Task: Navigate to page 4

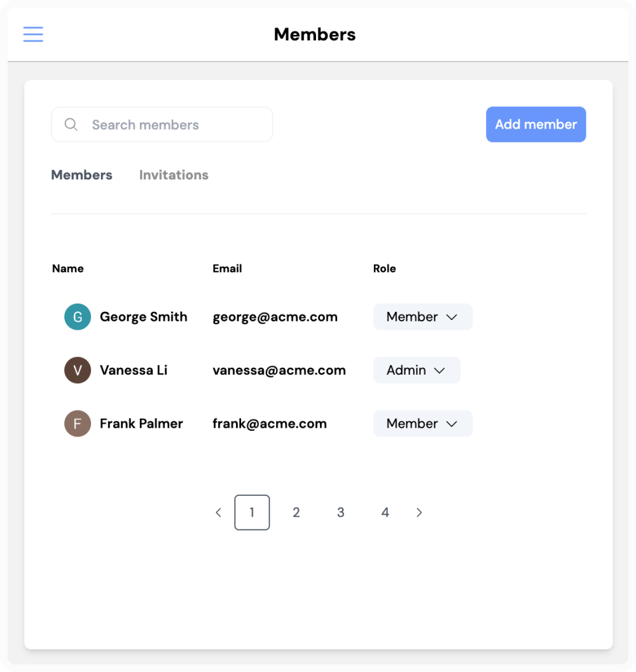Action: click(x=385, y=513)
